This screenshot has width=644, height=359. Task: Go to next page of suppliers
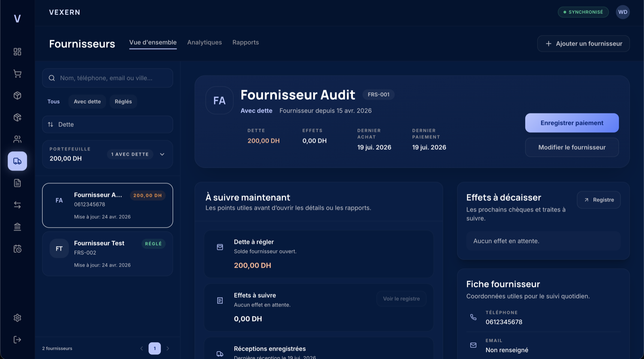coord(168,349)
